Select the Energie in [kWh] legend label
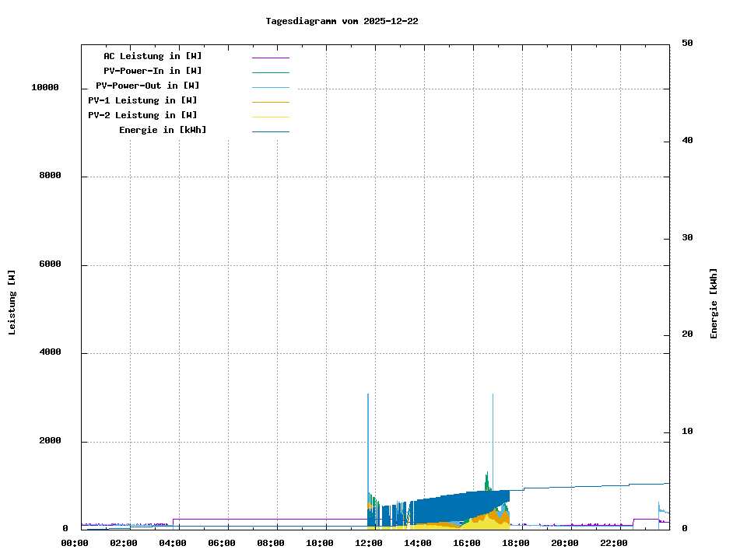The height and width of the screenshot is (560, 747). 163,130
